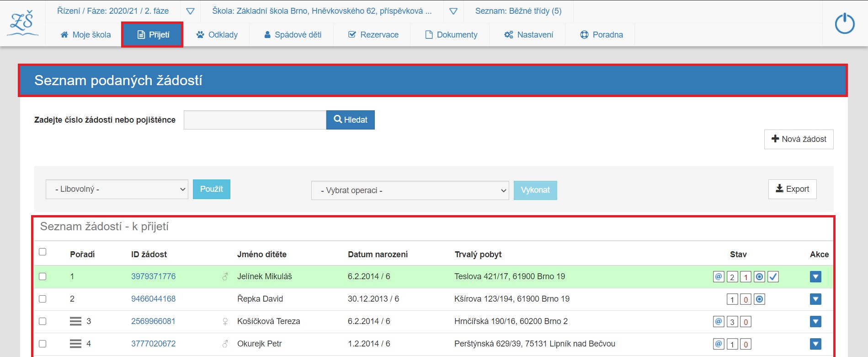The width and height of the screenshot is (868, 357).
Task: Open application ID 2569966081
Action: point(153,321)
